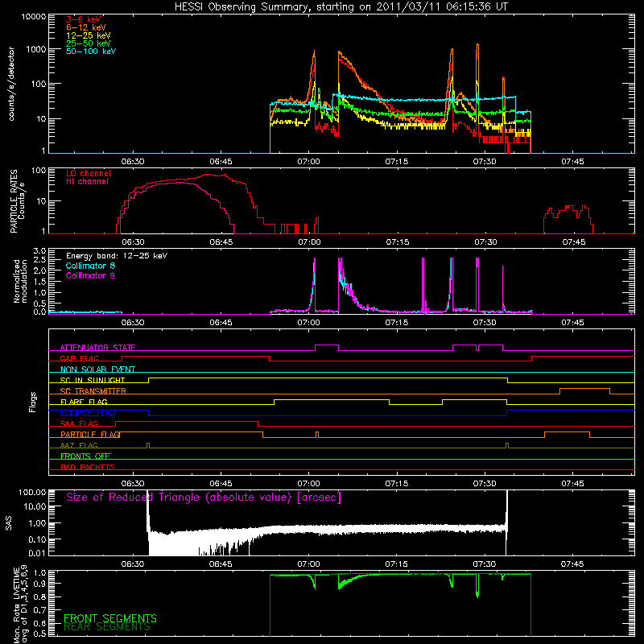
Task: Click the 07:00 tick under counts plot
Action: click(x=308, y=162)
